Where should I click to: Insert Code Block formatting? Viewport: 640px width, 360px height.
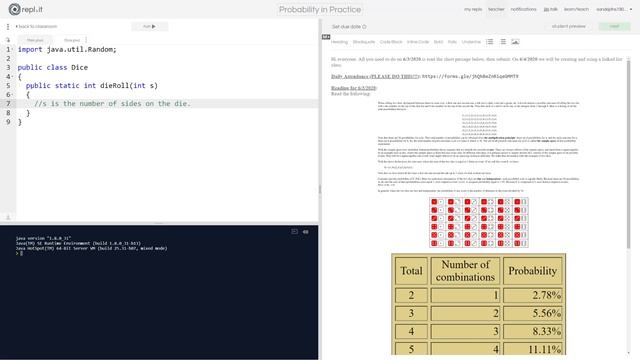click(x=391, y=42)
